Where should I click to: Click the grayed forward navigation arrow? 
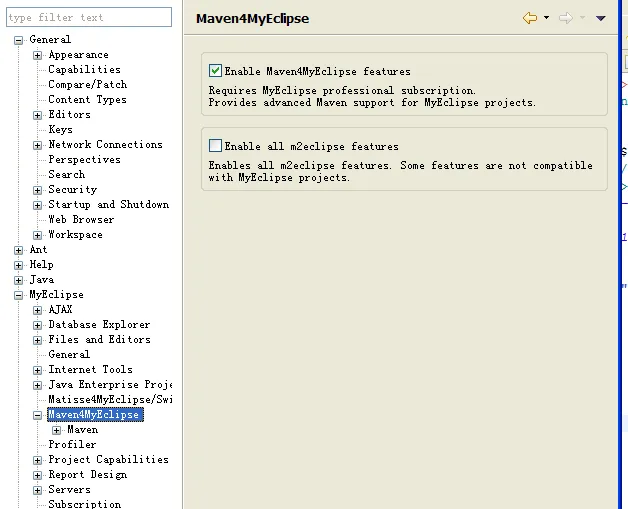click(x=566, y=18)
